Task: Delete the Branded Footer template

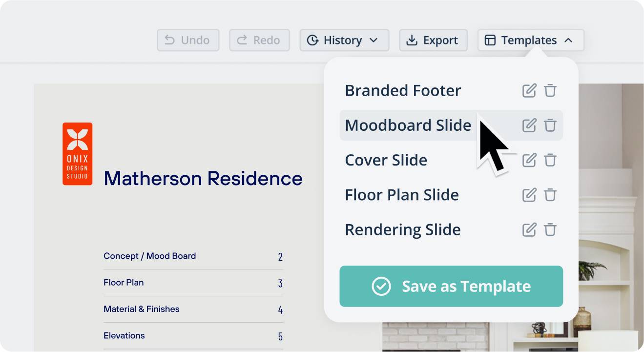Action: click(x=550, y=91)
